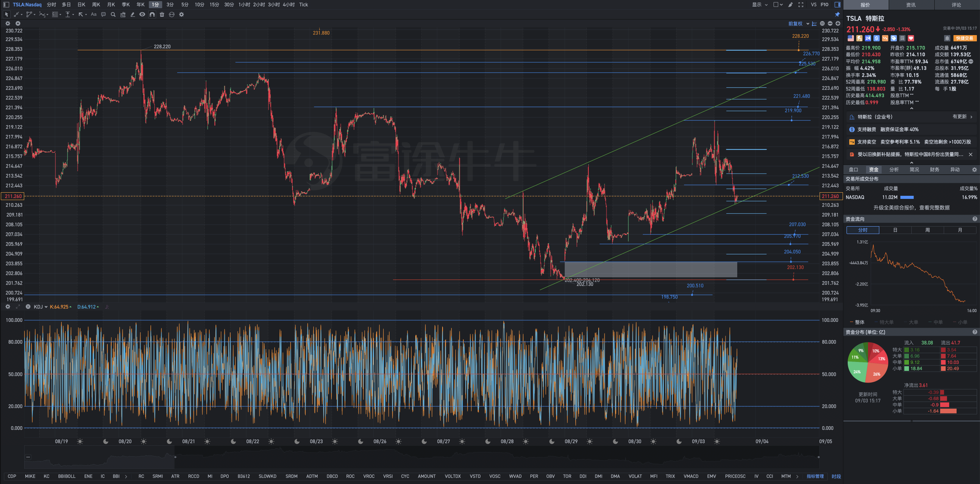Switch to 30分 timeframe
This screenshot has width=980, height=484.
tap(229, 5)
